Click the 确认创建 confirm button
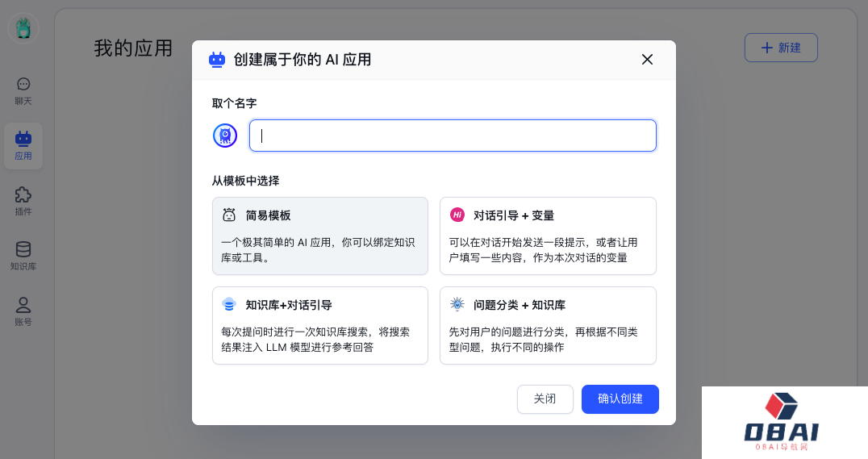868x459 pixels. 620,399
